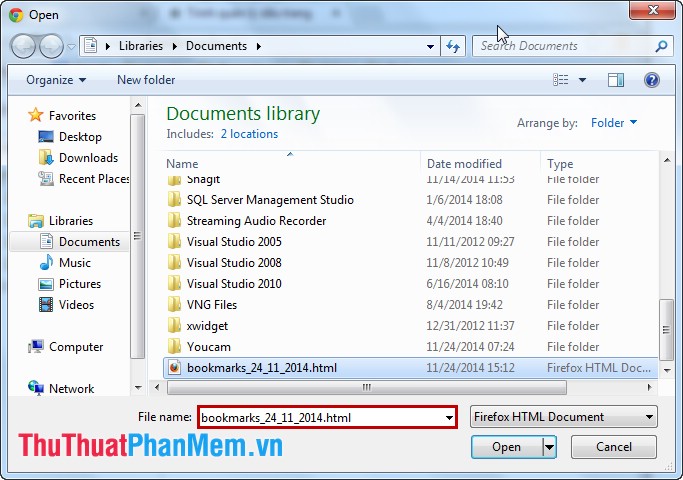This screenshot has width=683, height=480.
Task: Open File name history dropdown arrow
Action: click(x=449, y=417)
